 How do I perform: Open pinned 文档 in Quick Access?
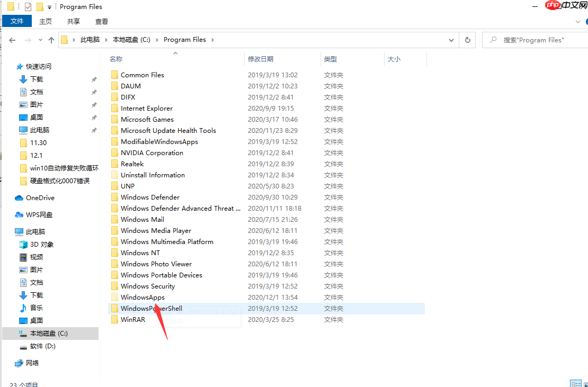pos(37,92)
